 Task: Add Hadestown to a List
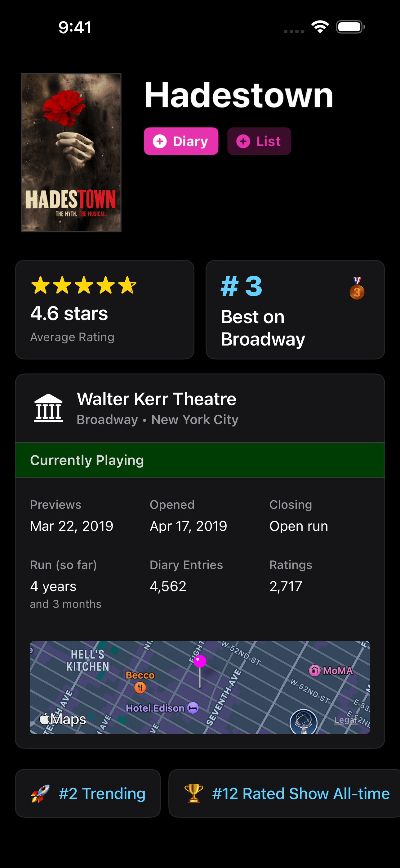(259, 141)
